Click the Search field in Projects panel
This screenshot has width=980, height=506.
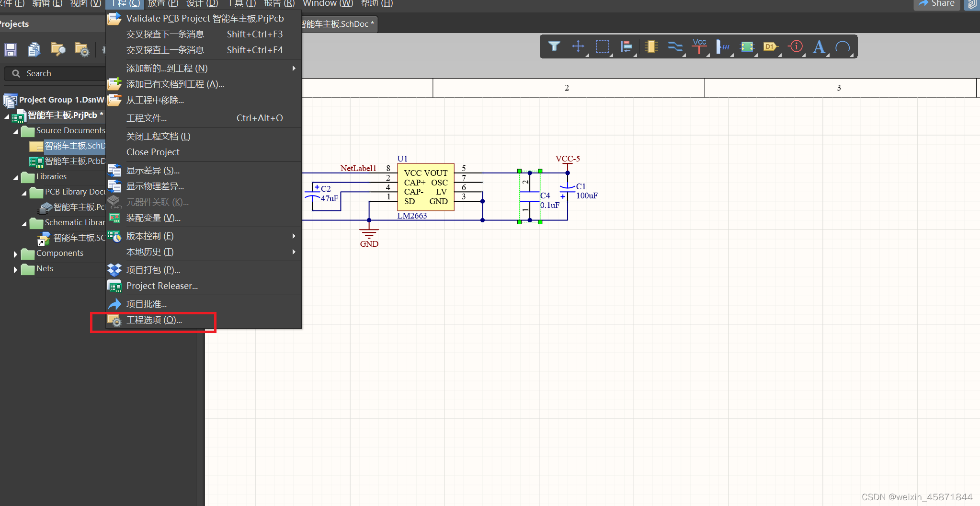click(57, 73)
